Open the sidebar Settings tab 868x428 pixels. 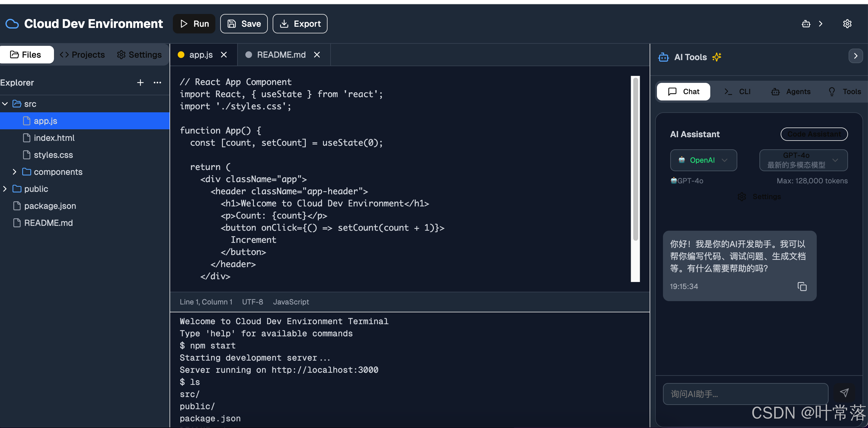click(139, 55)
